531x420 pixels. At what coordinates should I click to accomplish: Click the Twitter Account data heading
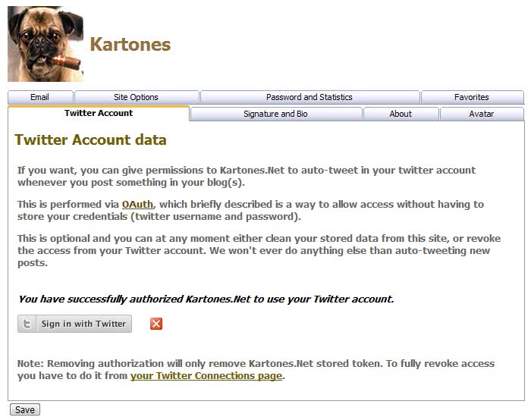coord(90,139)
